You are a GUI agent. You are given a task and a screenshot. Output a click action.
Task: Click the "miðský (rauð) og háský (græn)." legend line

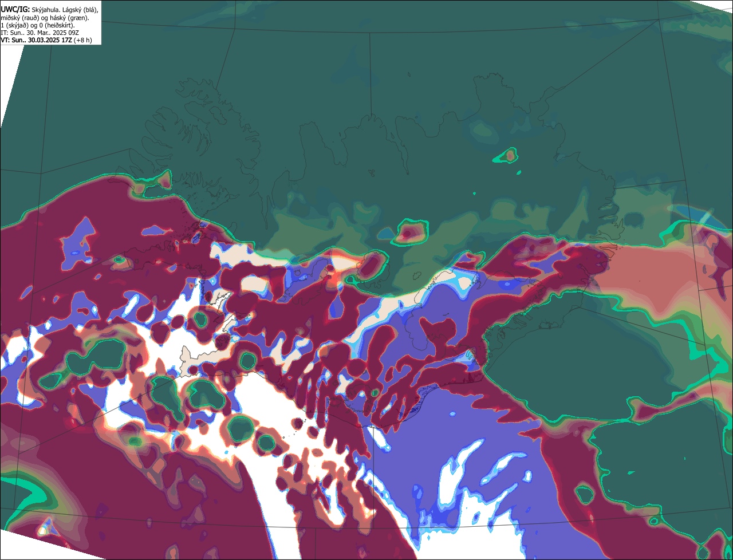pos(45,18)
